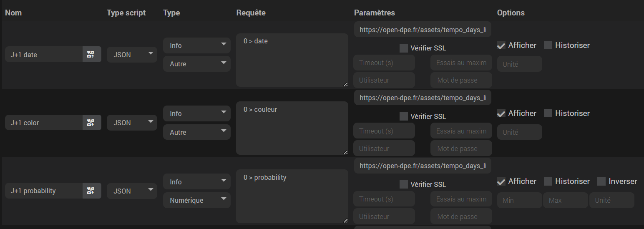
Task: Click the Paramètres column header
Action: [374, 13]
